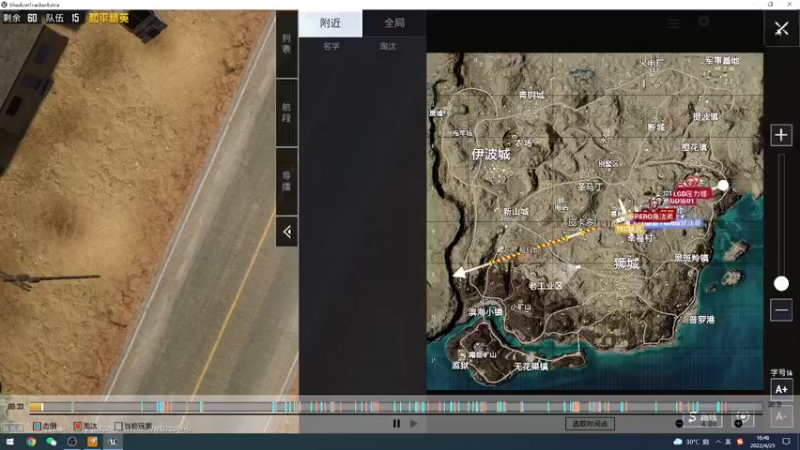Open the notification center icon
800x450 pixels.
pyautogui.click(x=787, y=442)
